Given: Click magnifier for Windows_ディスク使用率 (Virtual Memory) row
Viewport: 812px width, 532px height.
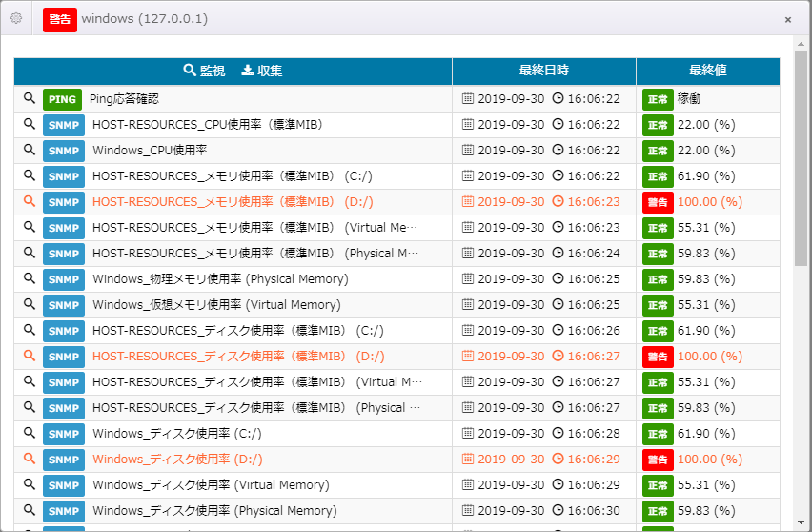Looking at the screenshot, I should tap(30, 483).
